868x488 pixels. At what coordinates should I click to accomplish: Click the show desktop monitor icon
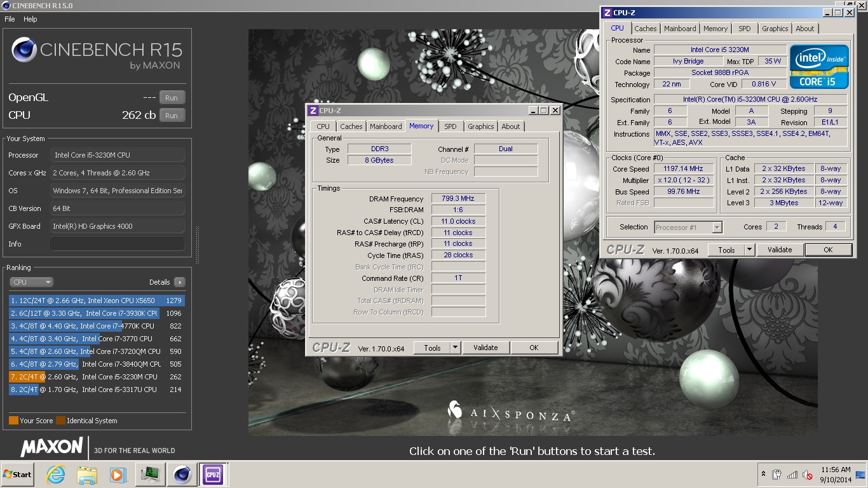point(861,475)
